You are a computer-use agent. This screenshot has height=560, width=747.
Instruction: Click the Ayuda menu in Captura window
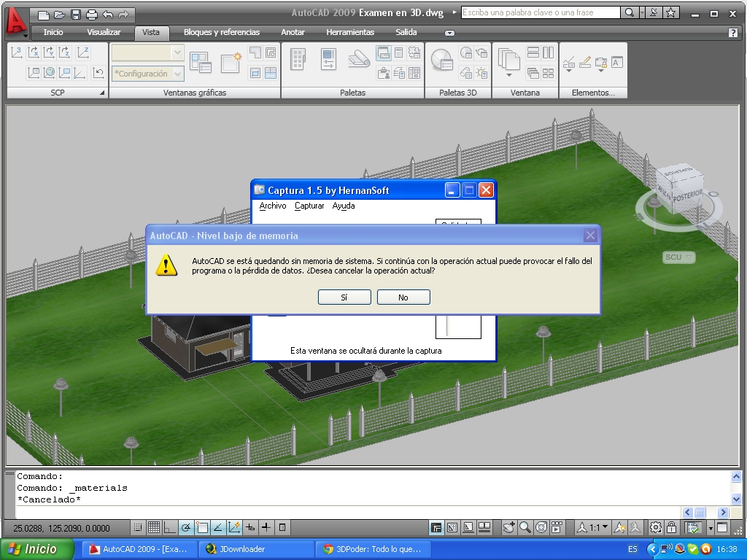[344, 206]
